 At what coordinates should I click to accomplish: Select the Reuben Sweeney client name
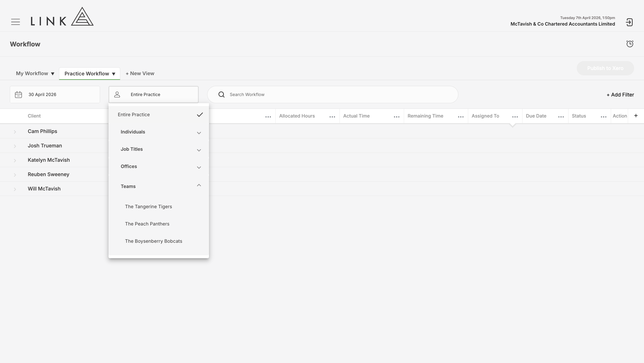48,174
